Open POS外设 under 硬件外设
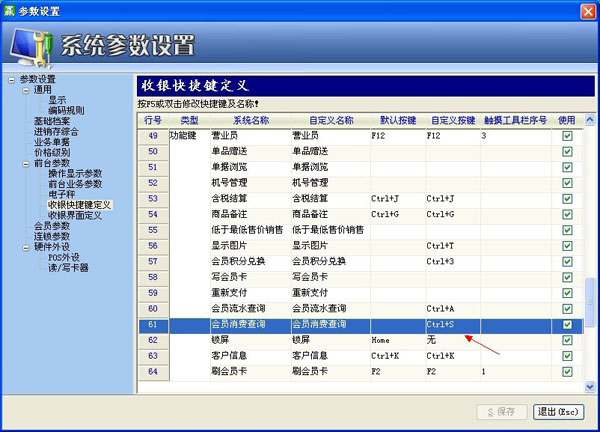This screenshot has height=432, width=600. tap(65, 257)
